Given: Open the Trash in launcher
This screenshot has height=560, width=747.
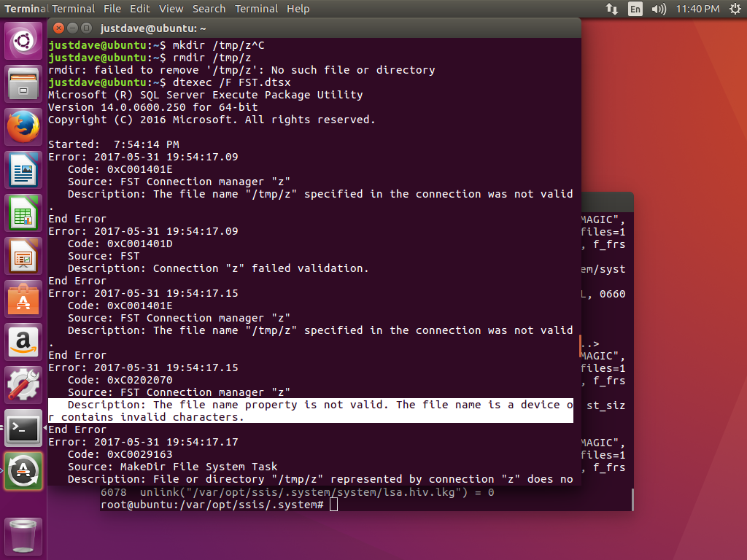Looking at the screenshot, I should (23, 535).
